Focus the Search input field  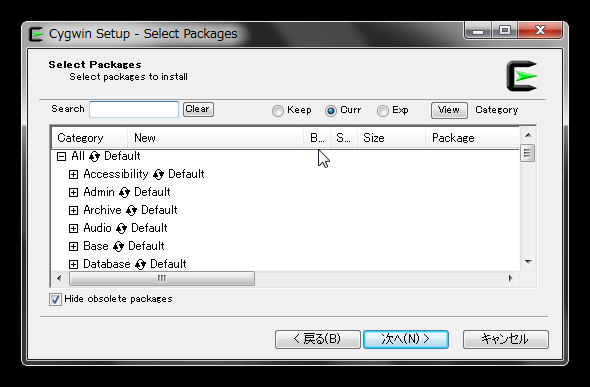click(134, 109)
